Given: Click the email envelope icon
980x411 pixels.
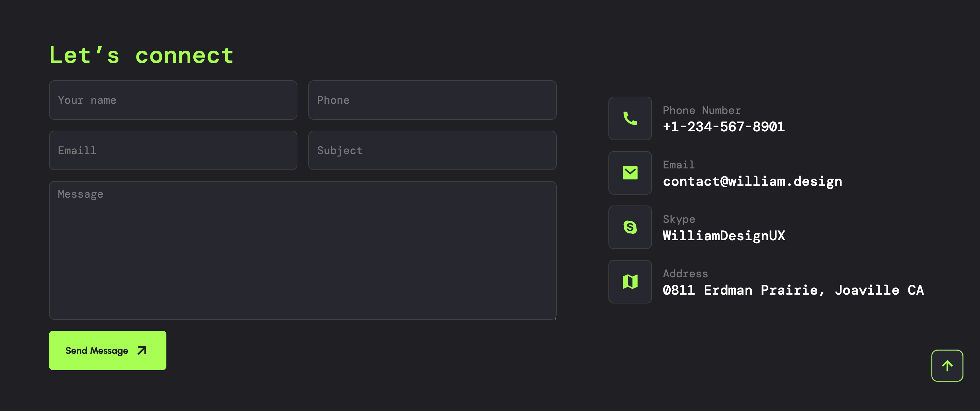Looking at the screenshot, I should point(630,173).
